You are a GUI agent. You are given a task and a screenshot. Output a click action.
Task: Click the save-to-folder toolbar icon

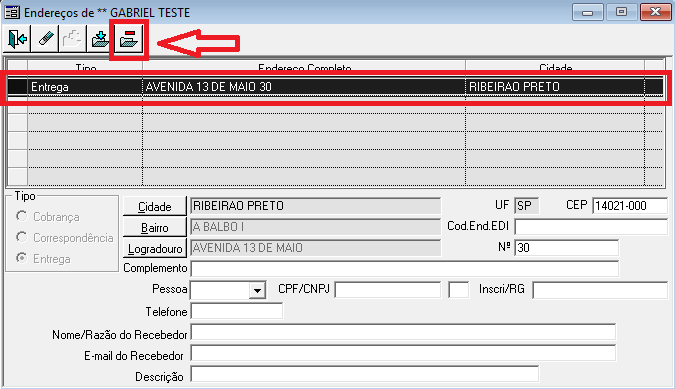point(99,39)
